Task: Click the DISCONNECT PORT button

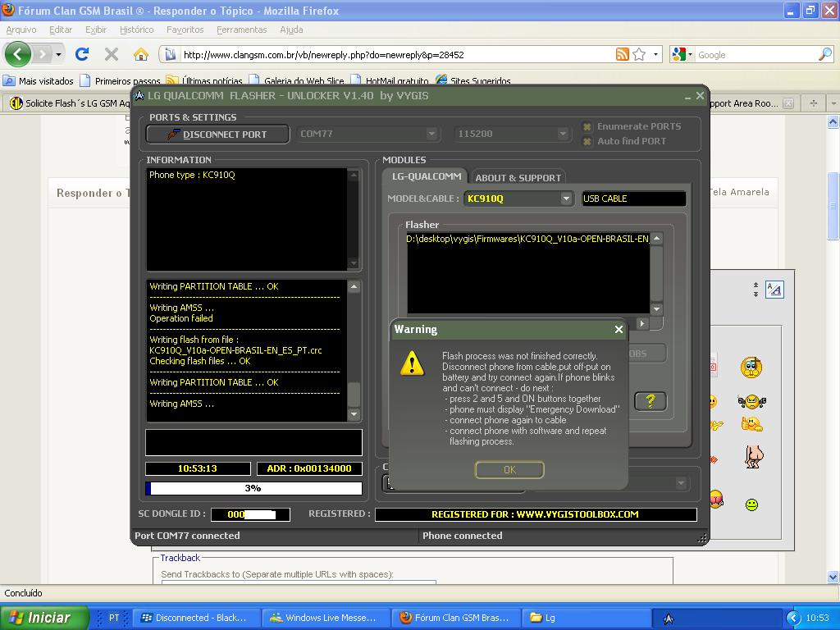Action: [217, 134]
